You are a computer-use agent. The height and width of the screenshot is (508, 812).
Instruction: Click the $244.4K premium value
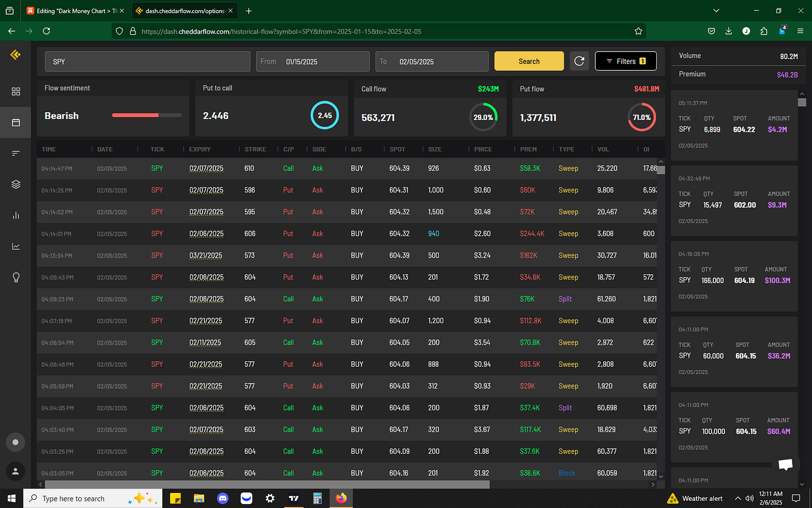(532, 234)
